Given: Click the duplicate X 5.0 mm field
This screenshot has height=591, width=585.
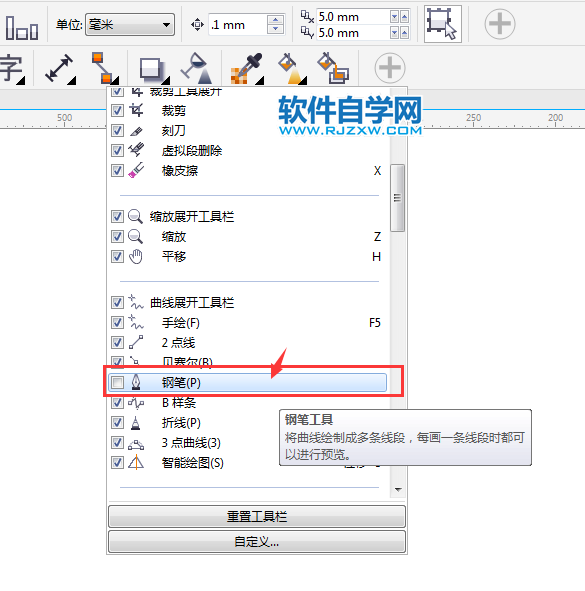Looking at the screenshot, I should (352, 17).
